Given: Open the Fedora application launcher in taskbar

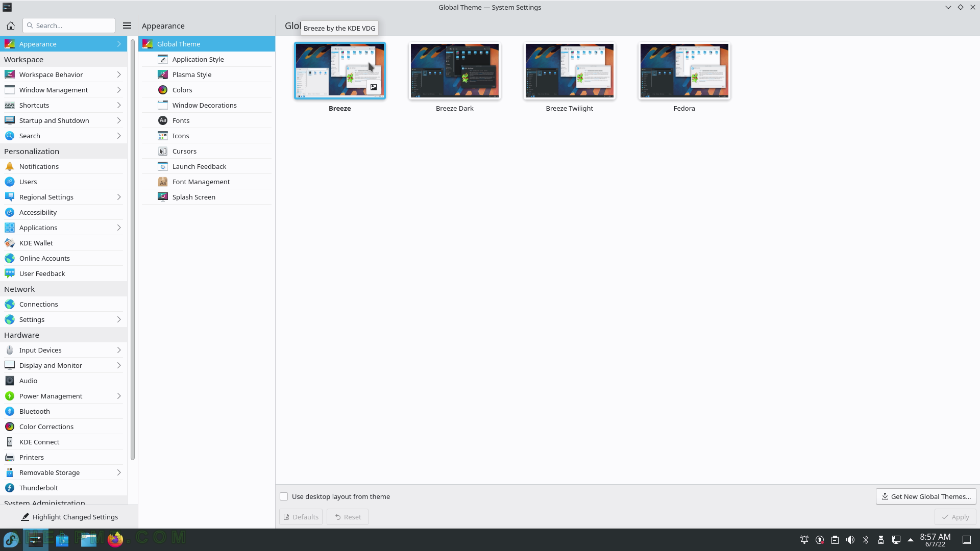Looking at the screenshot, I should 11,539.
